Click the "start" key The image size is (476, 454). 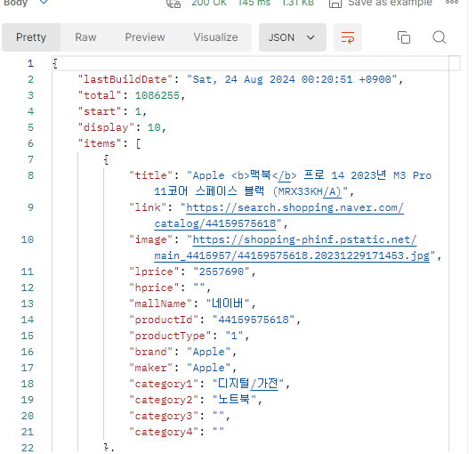coord(100,112)
